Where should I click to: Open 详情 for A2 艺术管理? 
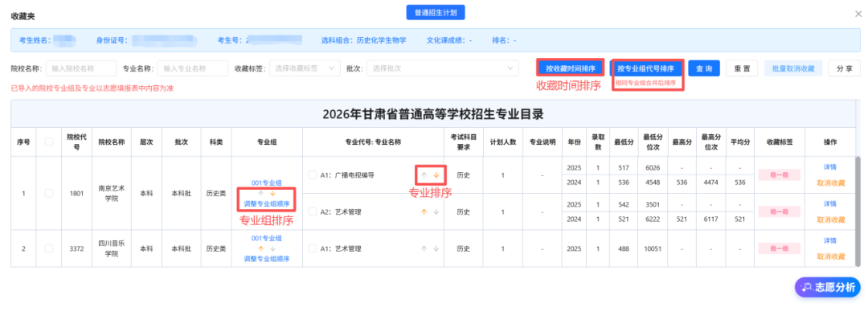829,204
